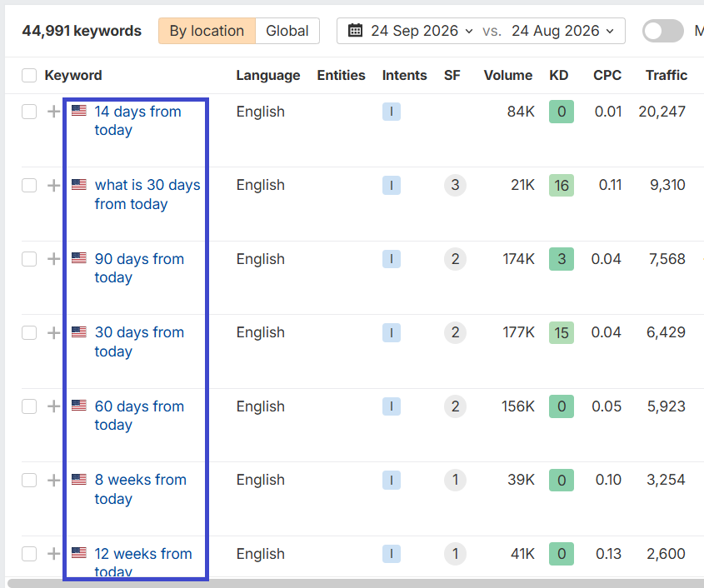
Task: Check the '8 weeks from today' row checkbox
Action: point(29,480)
